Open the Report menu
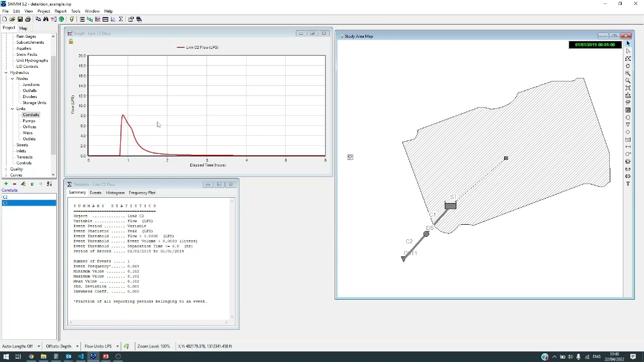Screen dimensions: 644x362 pos(60,11)
